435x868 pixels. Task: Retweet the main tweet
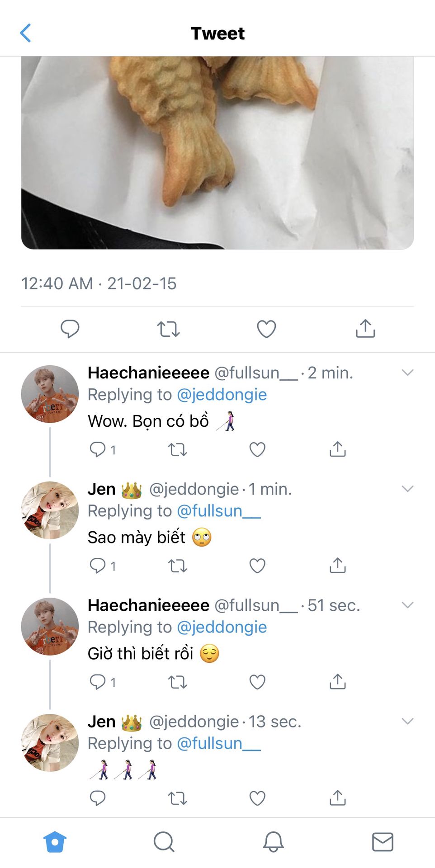pos(168,329)
